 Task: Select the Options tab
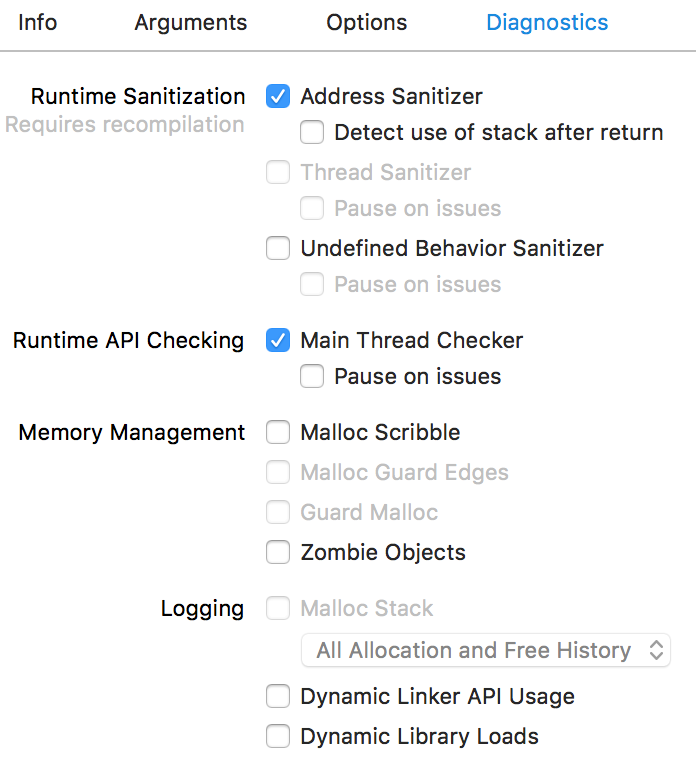tap(367, 22)
